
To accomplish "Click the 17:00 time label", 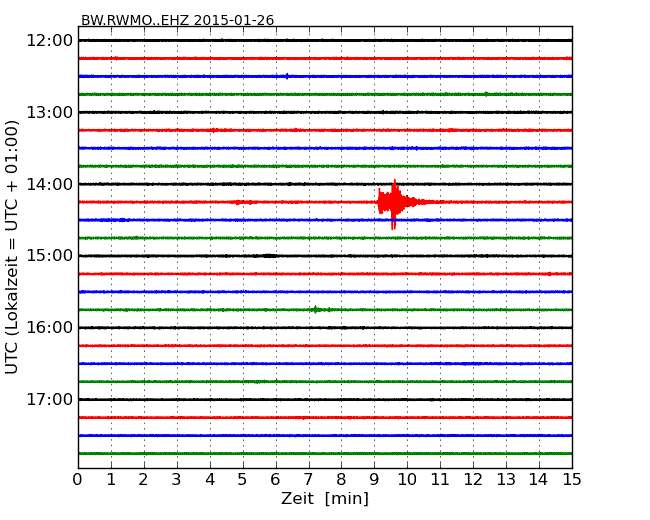I will coord(50,399).
